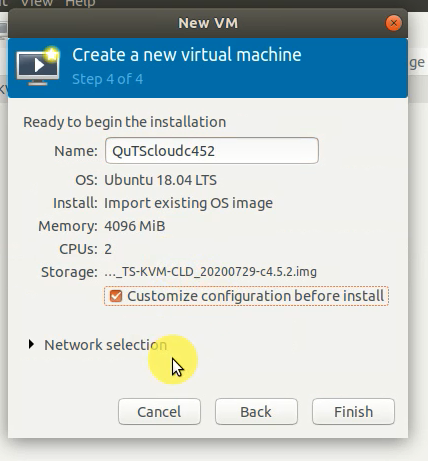Click the 'Customize configuration before install' label

coord(256,296)
